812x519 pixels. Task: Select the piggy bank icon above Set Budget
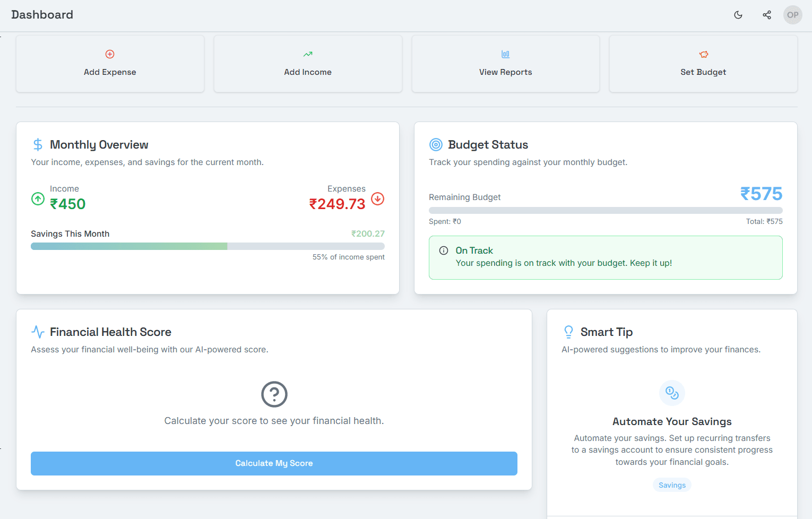(x=703, y=54)
